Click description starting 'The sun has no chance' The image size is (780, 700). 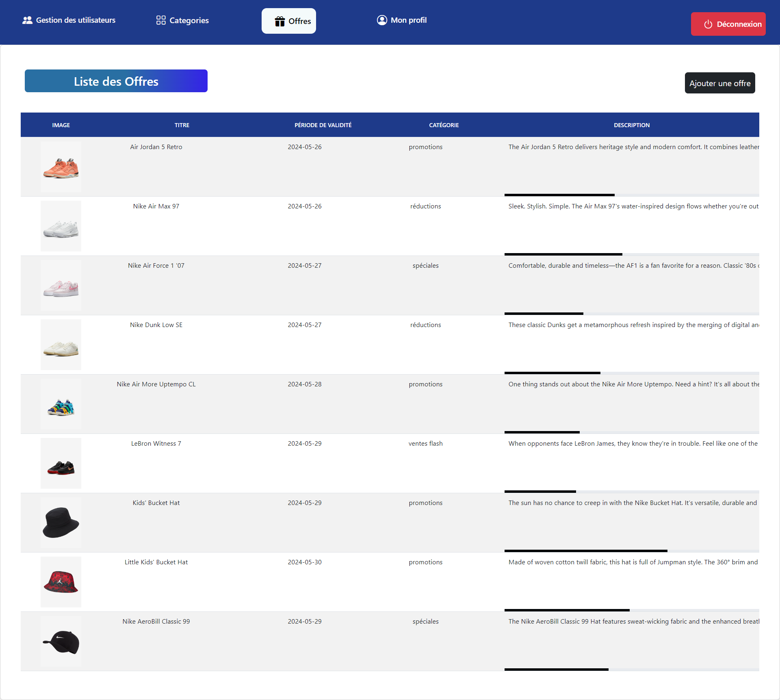point(633,503)
